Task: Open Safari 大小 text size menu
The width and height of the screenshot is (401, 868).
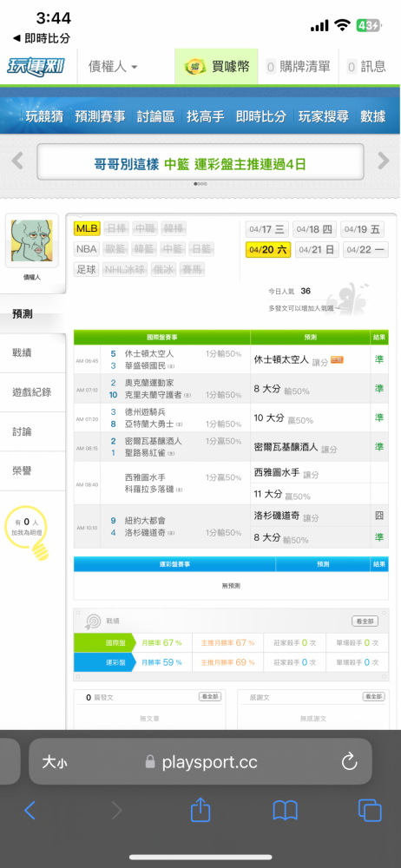Action: [x=56, y=762]
